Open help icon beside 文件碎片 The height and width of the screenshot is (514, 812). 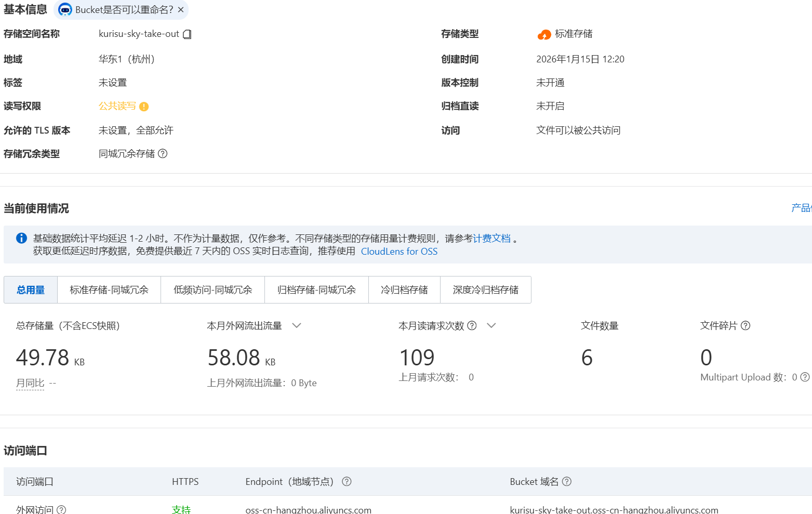coord(746,325)
